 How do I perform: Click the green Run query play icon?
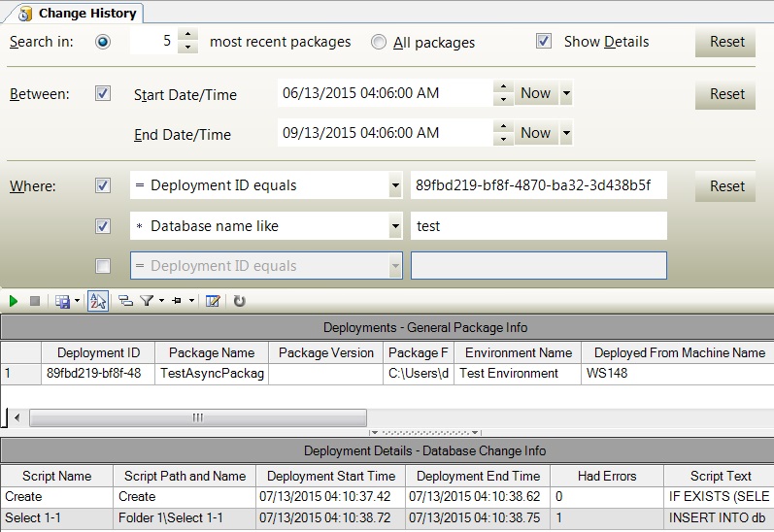click(15, 301)
